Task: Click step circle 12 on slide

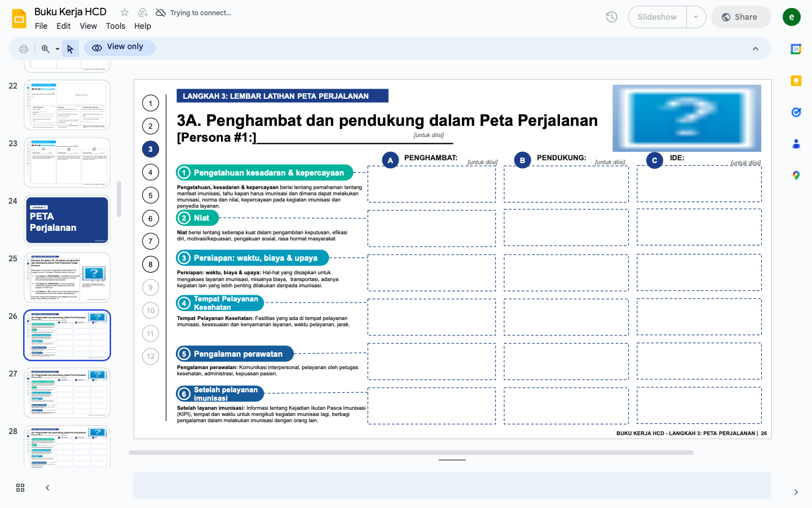Action: [151, 356]
